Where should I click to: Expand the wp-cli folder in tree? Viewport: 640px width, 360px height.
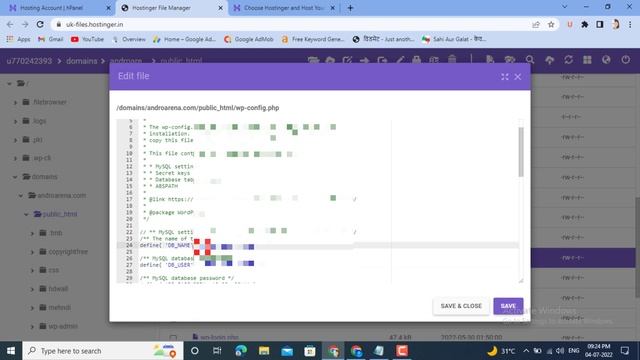click(16, 158)
